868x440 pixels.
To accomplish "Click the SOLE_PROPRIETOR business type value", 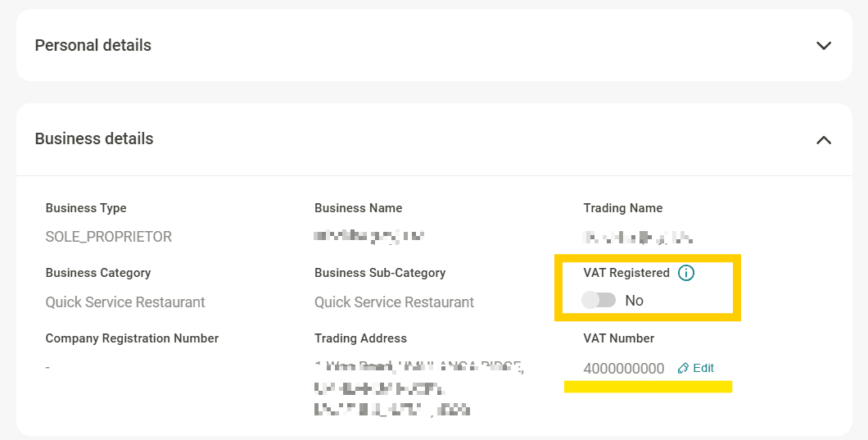I will point(109,237).
